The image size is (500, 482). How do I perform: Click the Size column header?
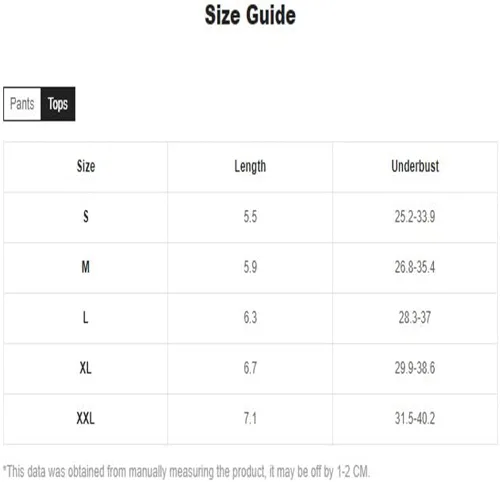pos(86,166)
